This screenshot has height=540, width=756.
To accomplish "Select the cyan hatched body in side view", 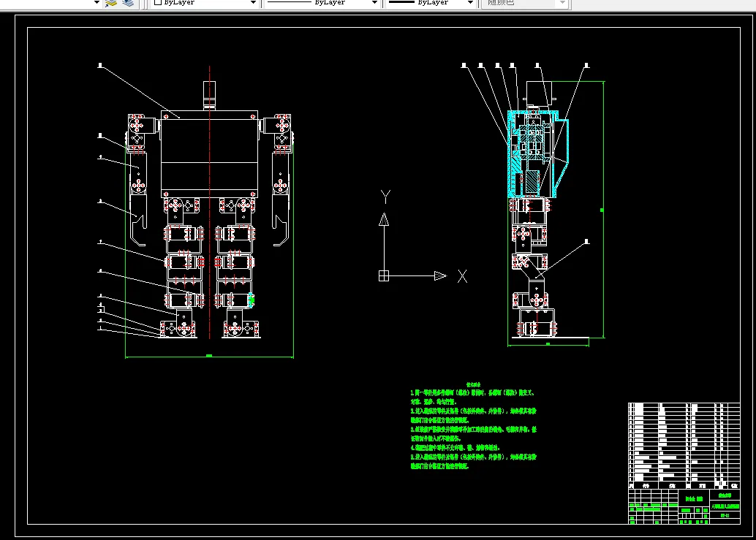I will coord(537,154).
